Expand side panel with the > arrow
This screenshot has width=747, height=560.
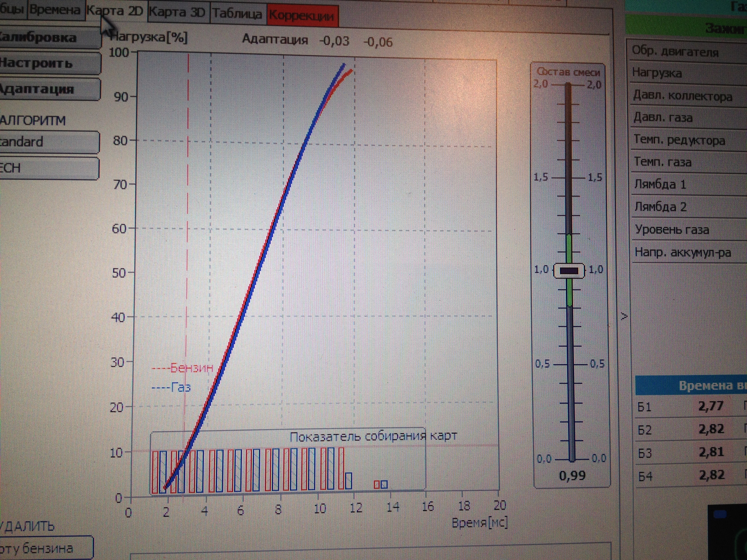[624, 316]
